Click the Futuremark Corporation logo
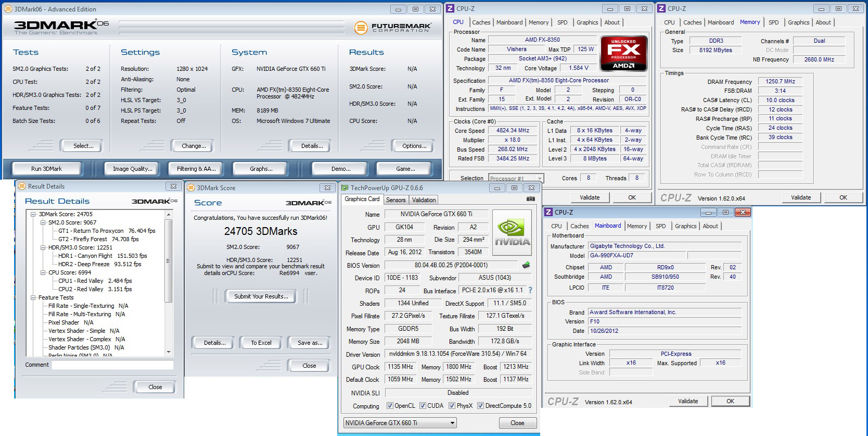This screenshot has height=436, width=868. [x=393, y=28]
